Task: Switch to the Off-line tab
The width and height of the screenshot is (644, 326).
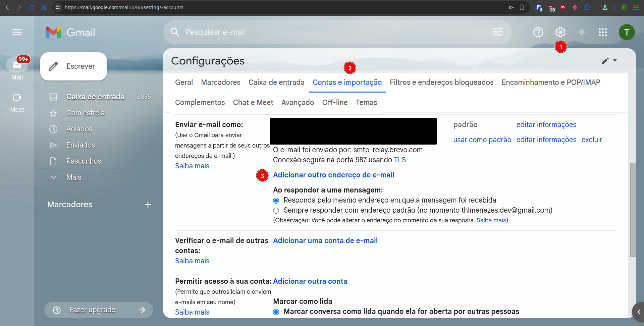Action: (335, 103)
